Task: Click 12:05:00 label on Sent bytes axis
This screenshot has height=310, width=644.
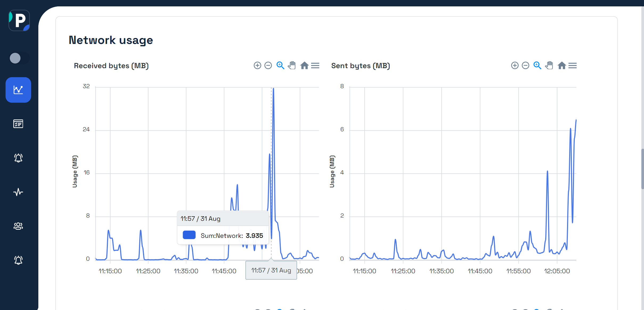Action: point(557,271)
